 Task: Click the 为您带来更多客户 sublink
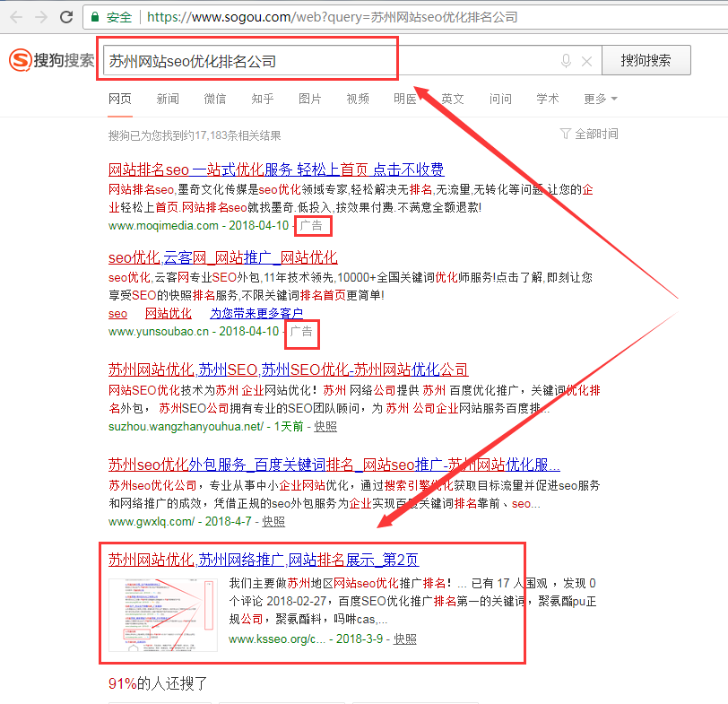[x=256, y=314]
